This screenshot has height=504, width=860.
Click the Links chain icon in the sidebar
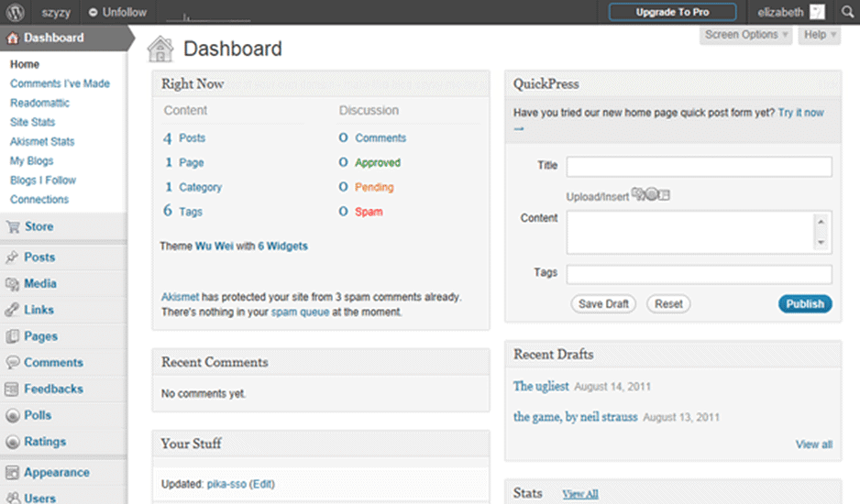(x=13, y=310)
